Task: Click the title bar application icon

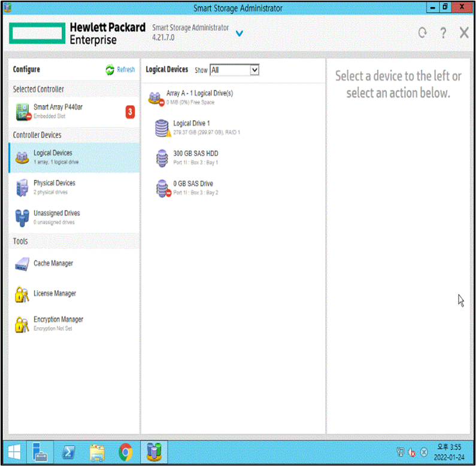Action: [x=8, y=8]
